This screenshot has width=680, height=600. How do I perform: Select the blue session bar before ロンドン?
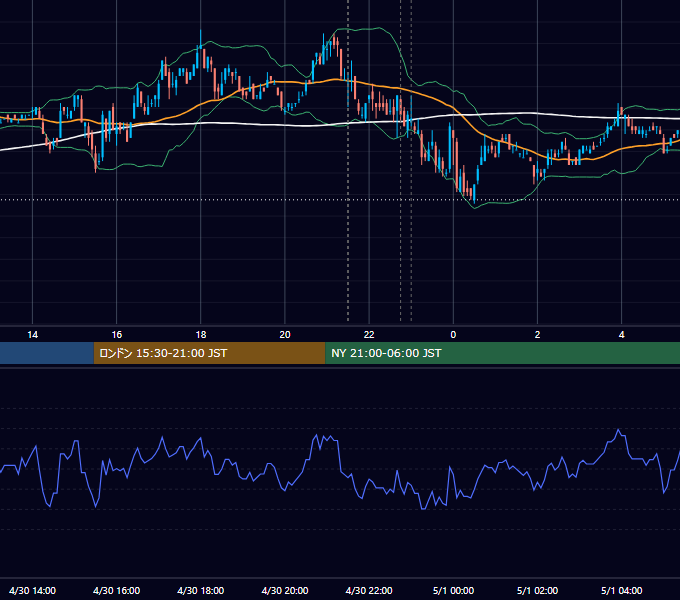47,353
